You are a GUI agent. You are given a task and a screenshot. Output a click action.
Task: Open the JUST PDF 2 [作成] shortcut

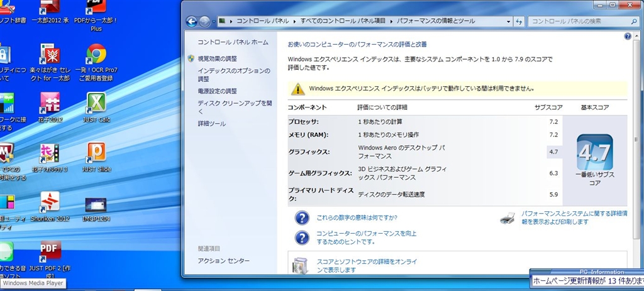pyautogui.click(x=50, y=260)
